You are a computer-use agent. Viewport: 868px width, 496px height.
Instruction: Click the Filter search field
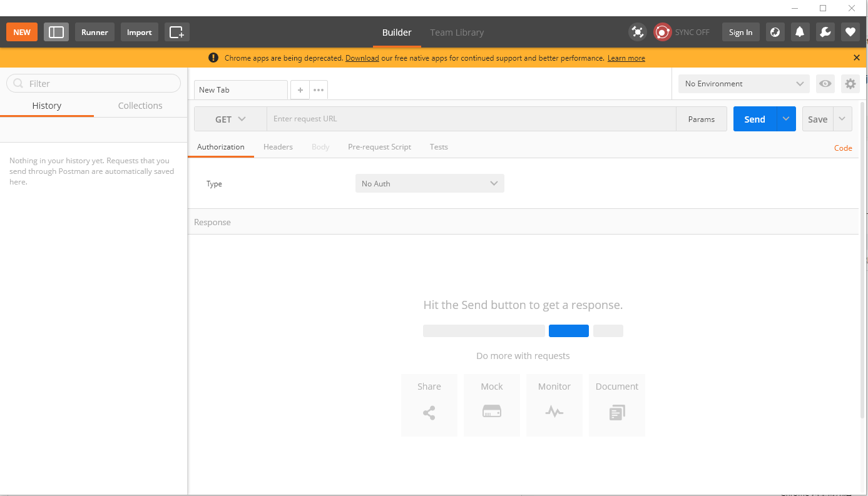tap(93, 83)
